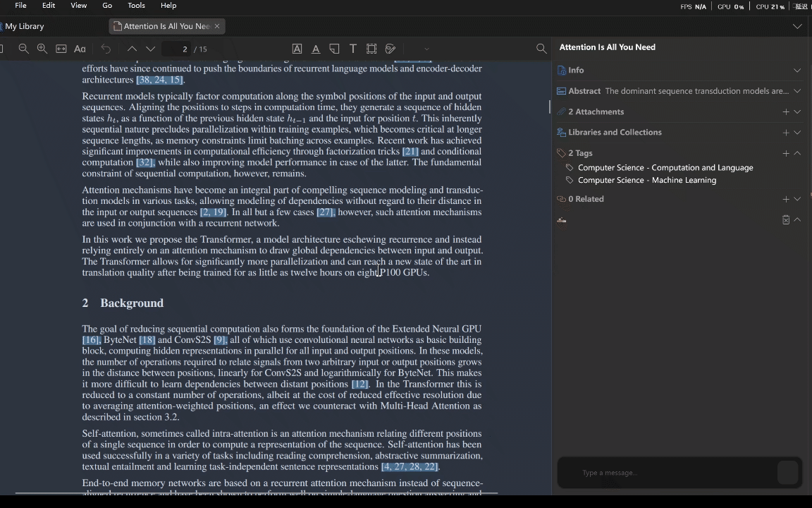
Task: Go to the next page arrow
Action: pyautogui.click(x=150, y=49)
